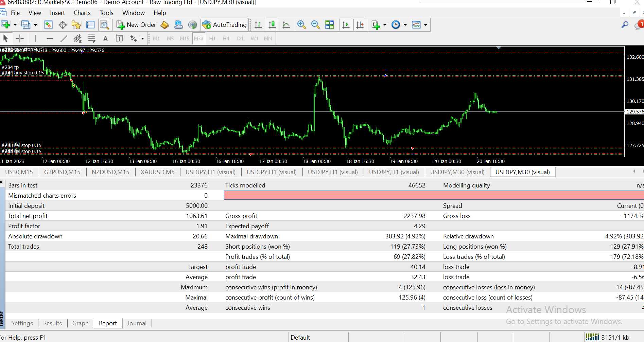Screen dimensions: 644x342
Task: Tile windows with the grid icon
Action: coord(329,25)
